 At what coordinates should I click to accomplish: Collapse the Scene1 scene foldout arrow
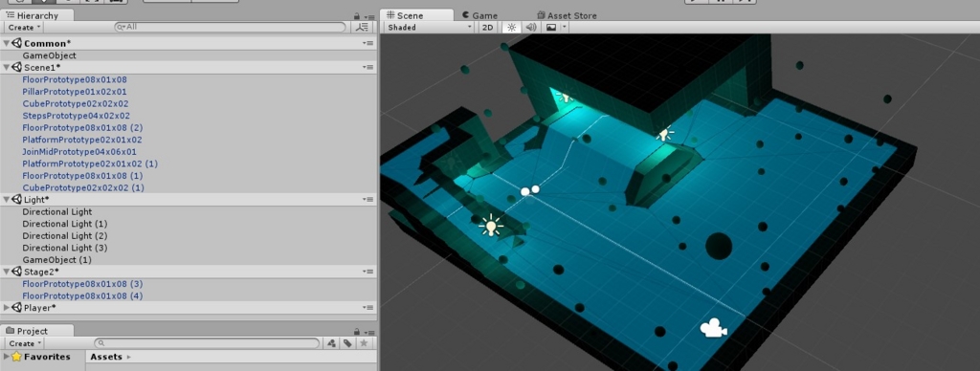pyautogui.click(x=7, y=68)
